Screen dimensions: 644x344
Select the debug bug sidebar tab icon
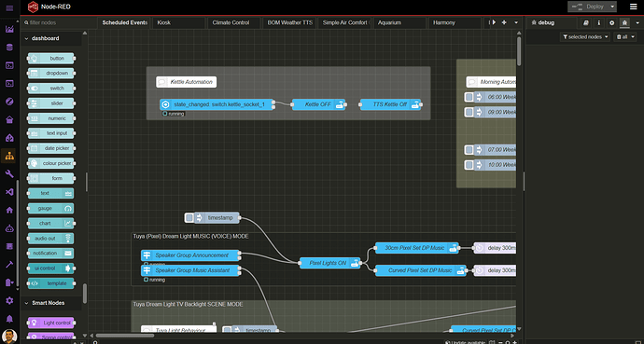[x=624, y=22]
